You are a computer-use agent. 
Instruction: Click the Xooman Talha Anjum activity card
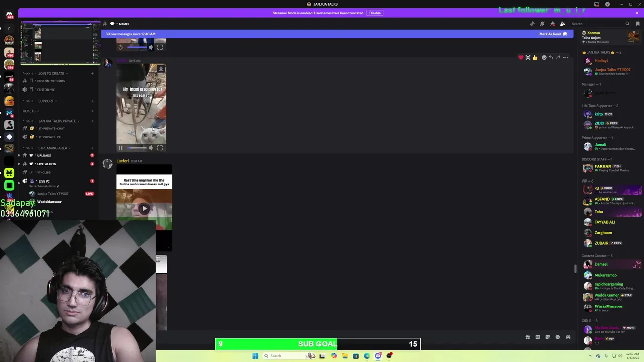pyautogui.click(x=611, y=37)
